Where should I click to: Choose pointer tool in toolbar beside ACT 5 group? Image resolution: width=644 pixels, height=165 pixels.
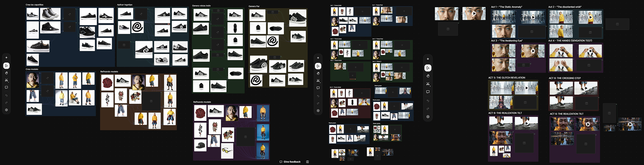coord(428,68)
